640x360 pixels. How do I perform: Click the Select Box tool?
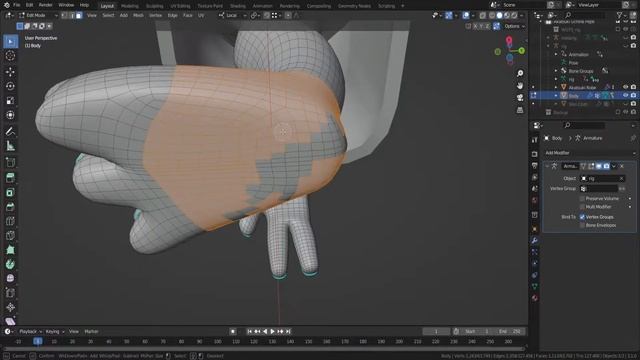10,41
